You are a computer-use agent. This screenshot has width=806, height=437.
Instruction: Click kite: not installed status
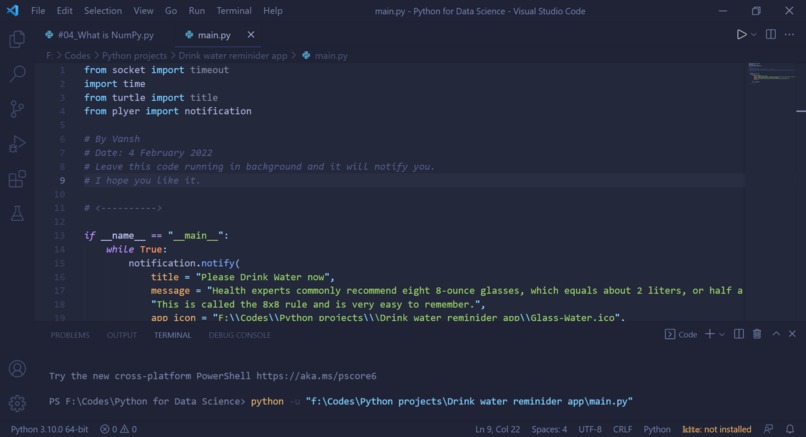pos(717,429)
